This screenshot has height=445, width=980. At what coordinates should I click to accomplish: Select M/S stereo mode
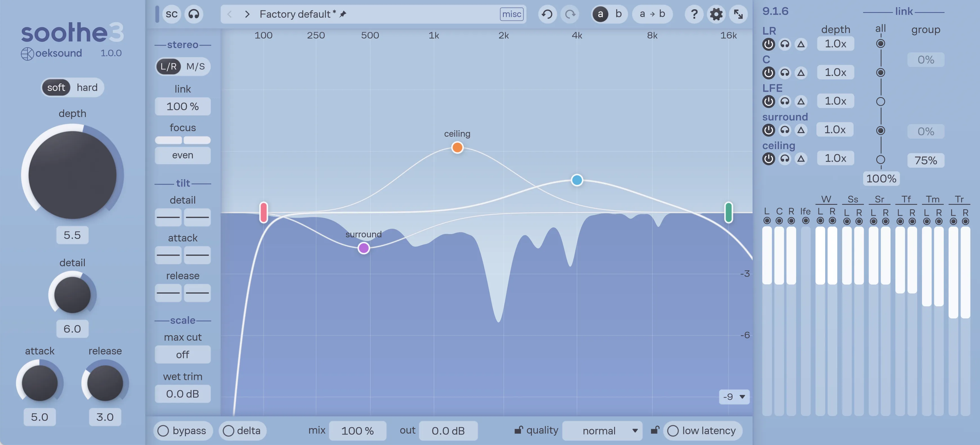pos(196,67)
